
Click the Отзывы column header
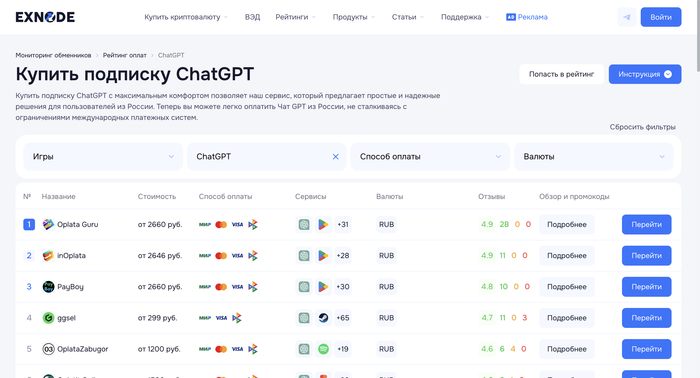pyautogui.click(x=492, y=196)
